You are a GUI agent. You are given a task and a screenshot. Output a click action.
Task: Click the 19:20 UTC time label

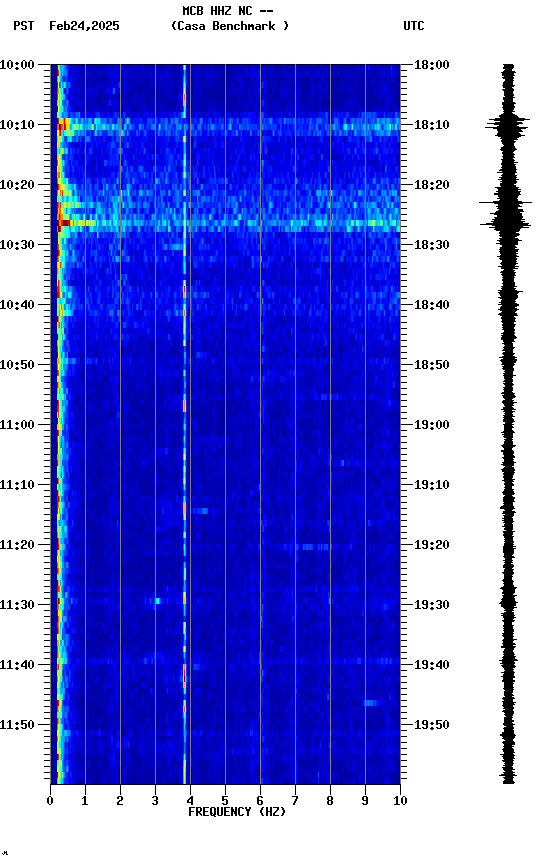432,545
